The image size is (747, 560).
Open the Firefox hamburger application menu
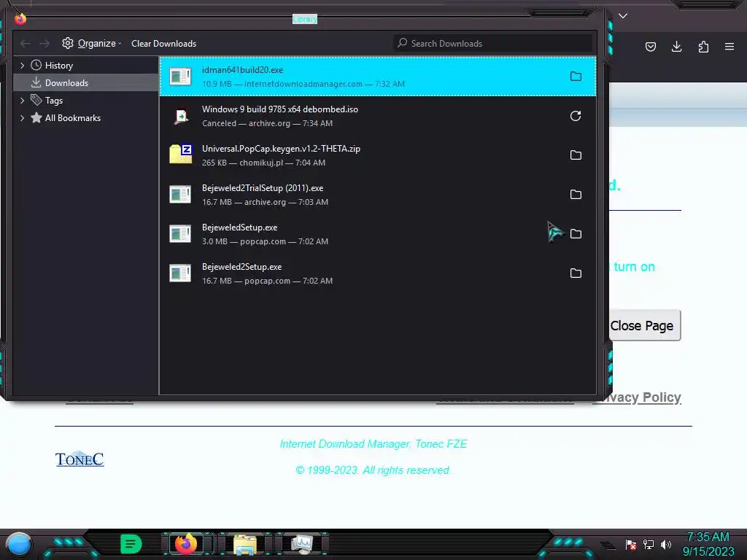tap(729, 47)
